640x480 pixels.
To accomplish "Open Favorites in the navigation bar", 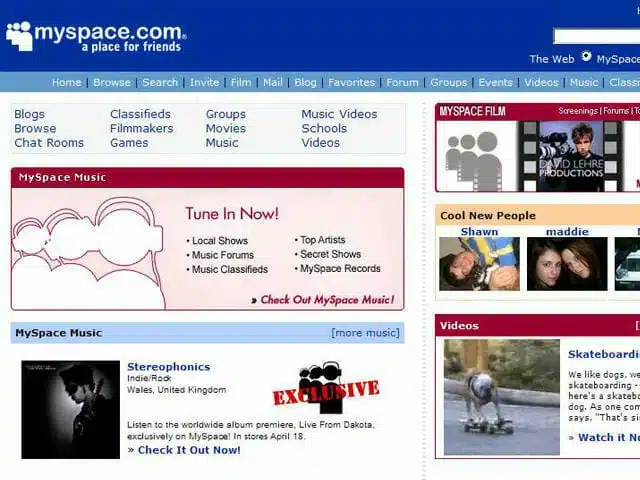I will [351, 82].
